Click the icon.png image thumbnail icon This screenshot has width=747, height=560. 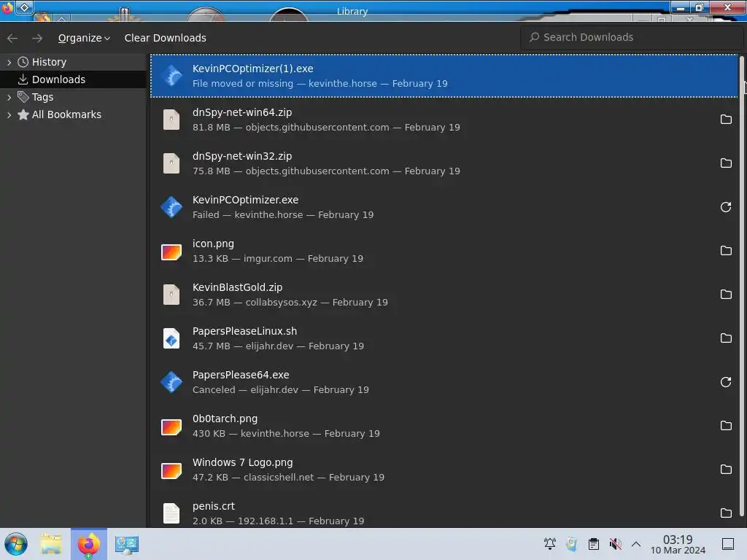(171, 252)
